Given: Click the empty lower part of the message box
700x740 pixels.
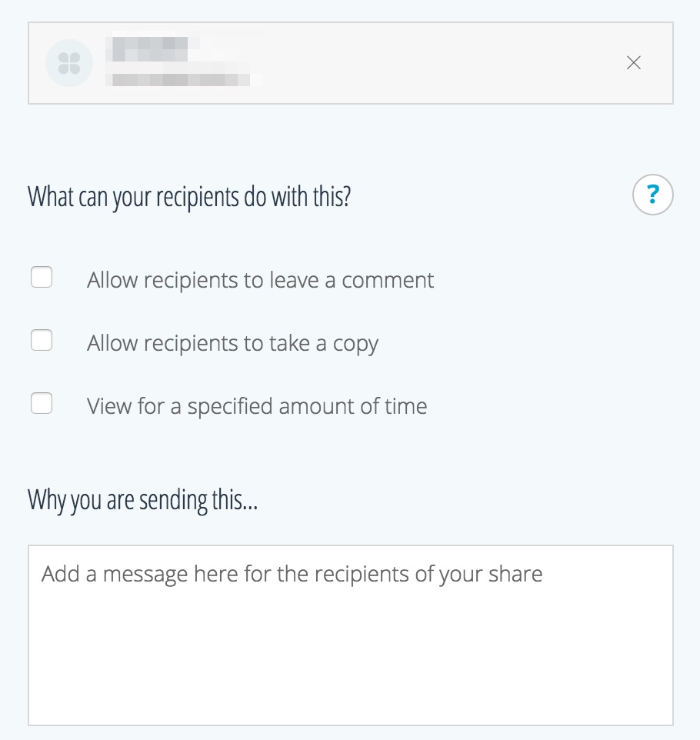Looking at the screenshot, I should [350, 677].
